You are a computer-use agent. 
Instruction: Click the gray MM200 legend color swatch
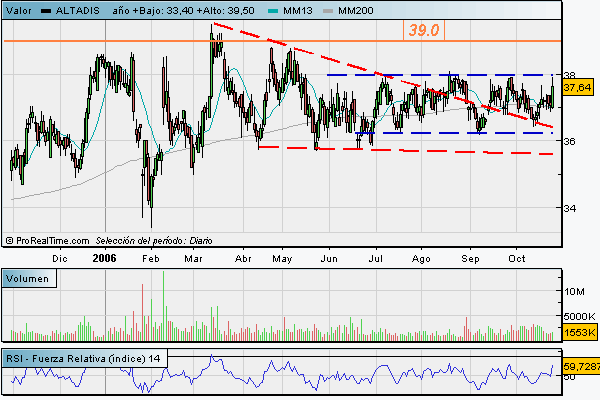point(328,11)
